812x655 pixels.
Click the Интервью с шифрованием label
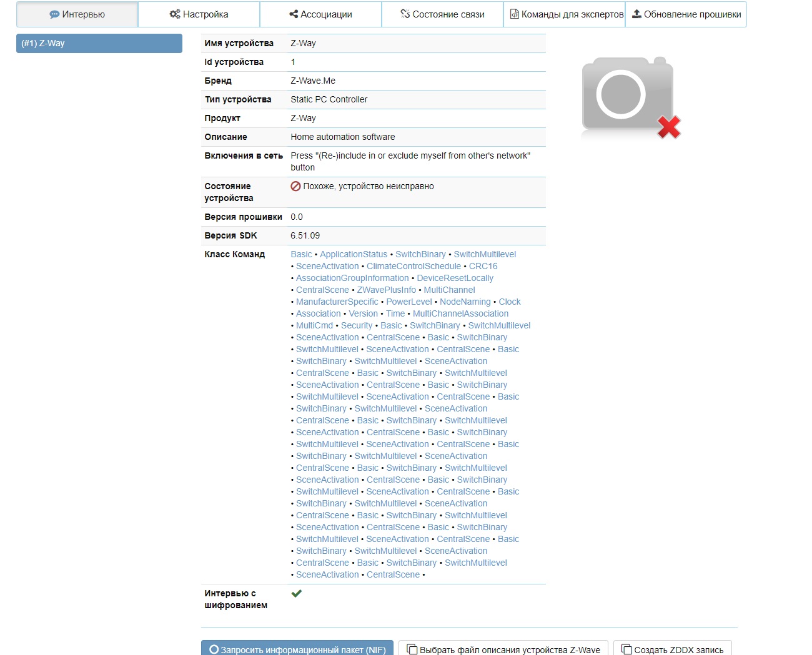click(236, 599)
